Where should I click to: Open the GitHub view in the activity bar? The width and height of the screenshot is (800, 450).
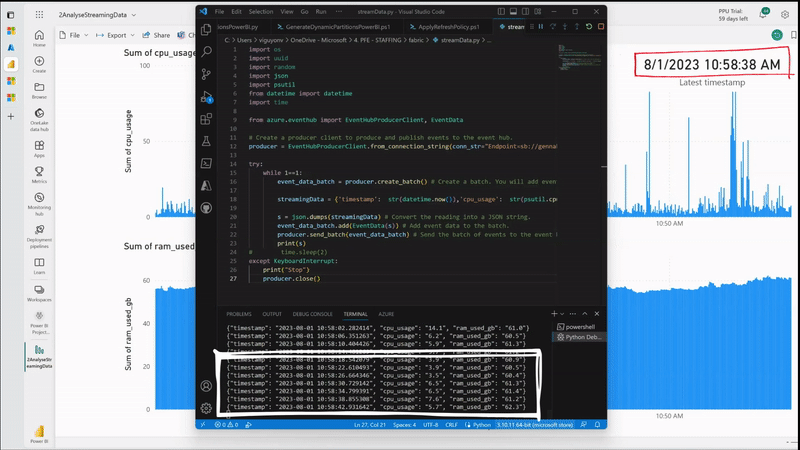click(x=206, y=208)
